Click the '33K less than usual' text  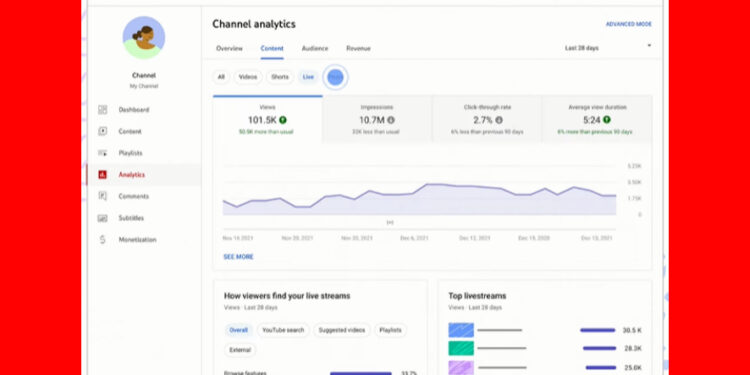click(x=375, y=132)
